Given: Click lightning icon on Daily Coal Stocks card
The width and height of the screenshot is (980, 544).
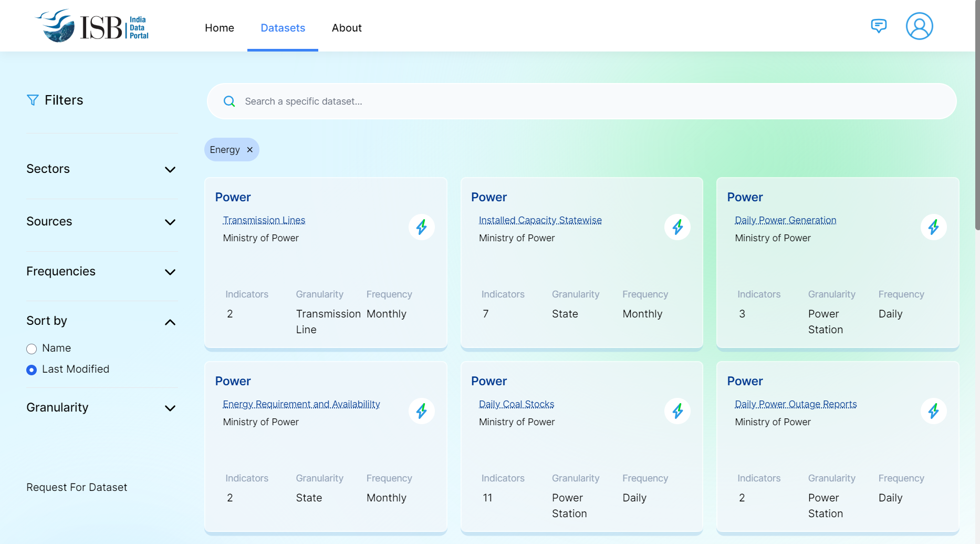Looking at the screenshot, I should point(677,411).
